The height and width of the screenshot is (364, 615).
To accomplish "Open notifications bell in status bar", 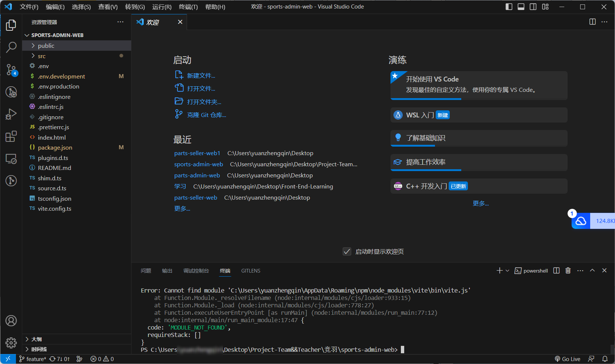I will coord(605,359).
